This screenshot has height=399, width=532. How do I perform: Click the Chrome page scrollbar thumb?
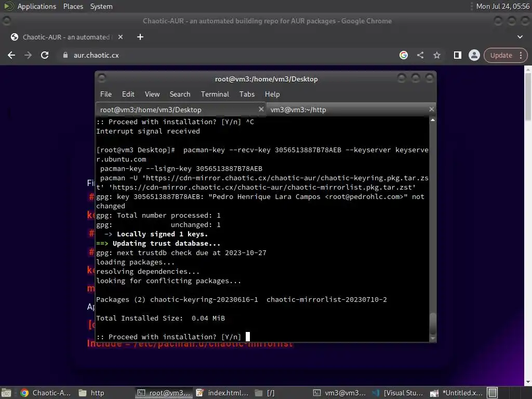[x=528, y=96]
